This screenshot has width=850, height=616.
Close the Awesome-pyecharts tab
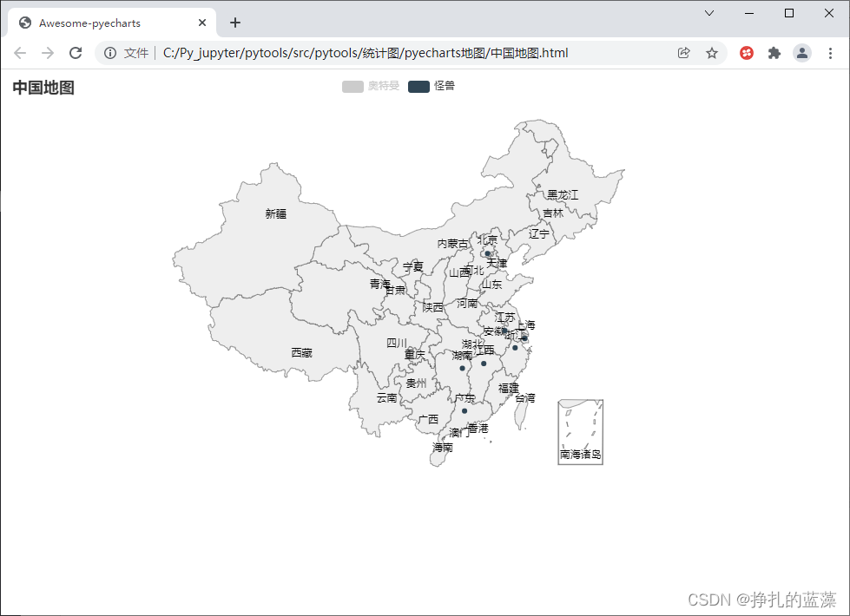coord(202,23)
